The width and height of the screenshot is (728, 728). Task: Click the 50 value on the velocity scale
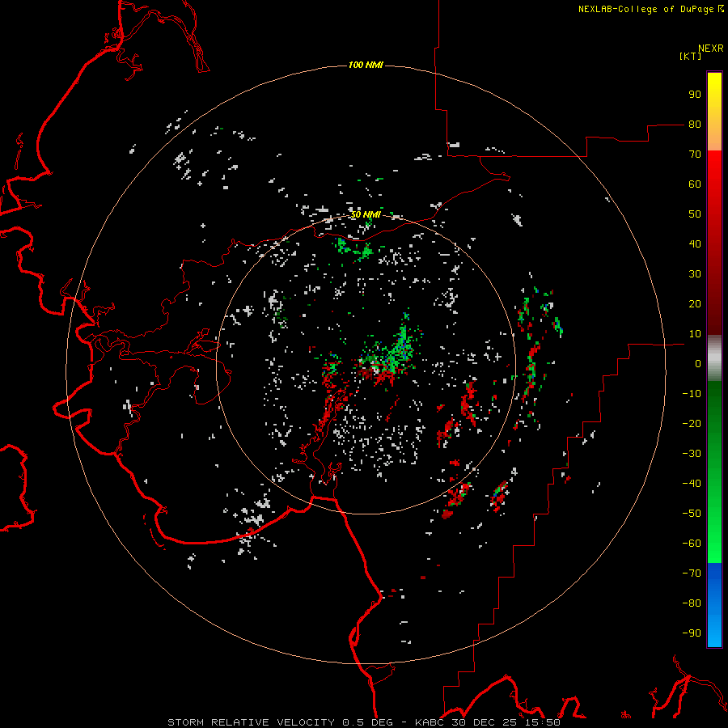[x=695, y=214]
